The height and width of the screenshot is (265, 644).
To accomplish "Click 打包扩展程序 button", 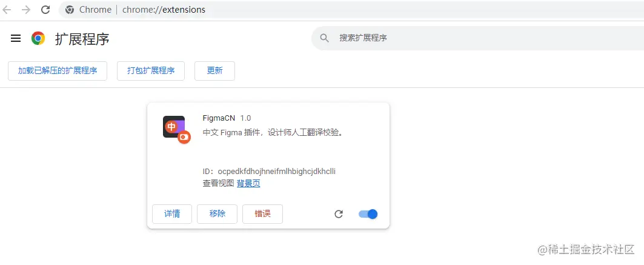I will tap(151, 71).
